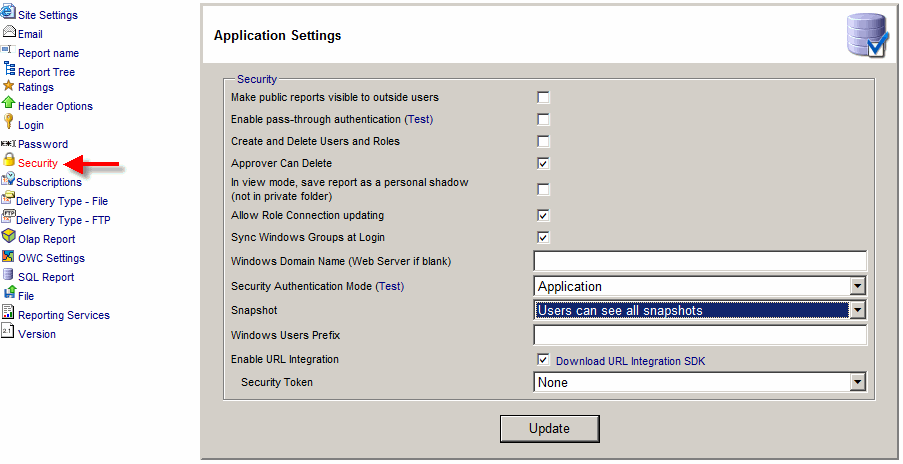The width and height of the screenshot is (903, 464).
Task: Open the SQL Report link
Action: click(46, 277)
